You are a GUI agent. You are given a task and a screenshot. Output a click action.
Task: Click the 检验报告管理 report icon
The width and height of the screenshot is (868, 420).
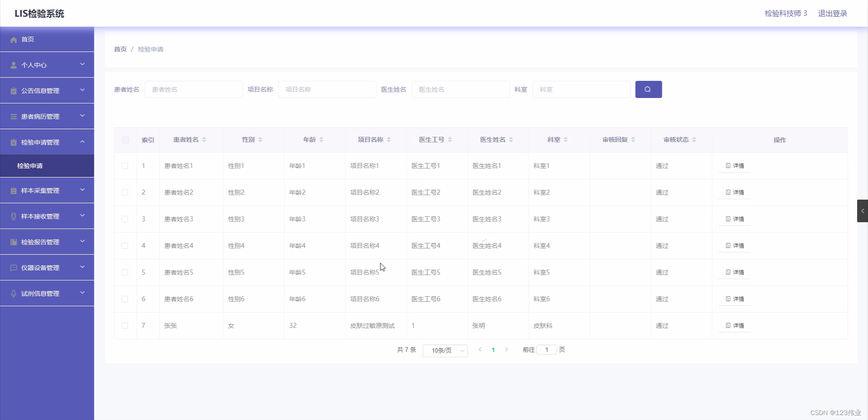pyautogui.click(x=14, y=242)
